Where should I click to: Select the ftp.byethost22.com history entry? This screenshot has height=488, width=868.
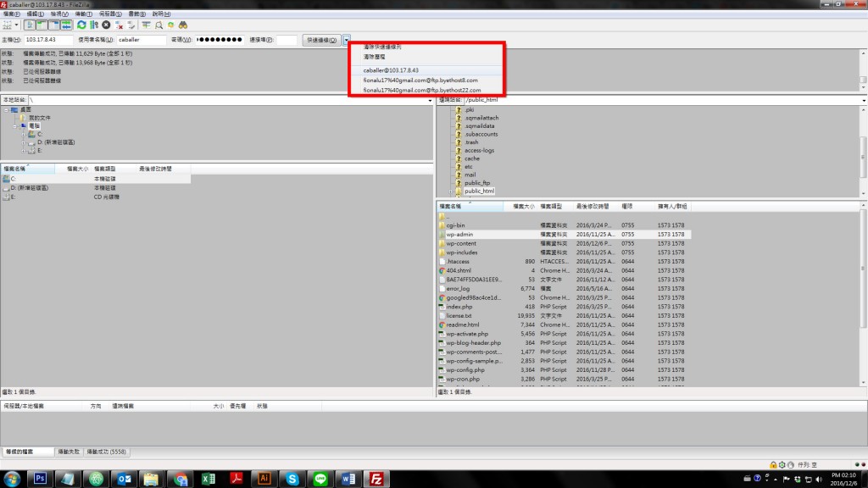(x=427, y=90)
